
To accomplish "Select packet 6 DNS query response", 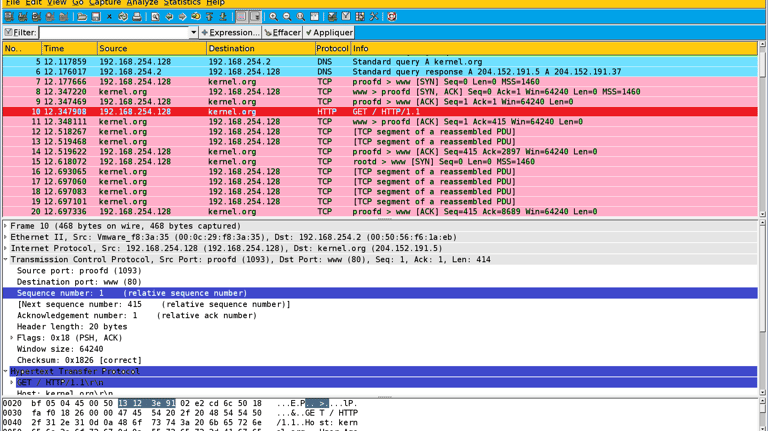I will pos(380,72).
